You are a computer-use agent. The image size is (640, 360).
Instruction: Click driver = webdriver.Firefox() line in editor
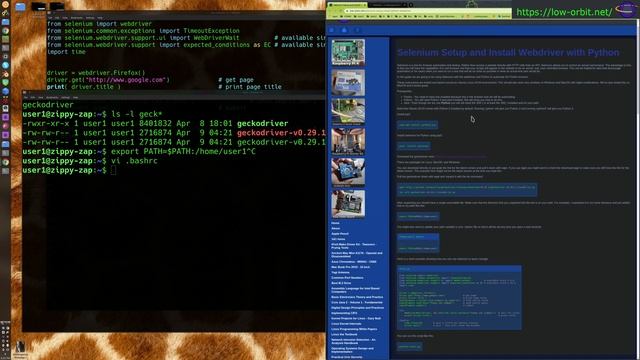click(x=96, y=73)
